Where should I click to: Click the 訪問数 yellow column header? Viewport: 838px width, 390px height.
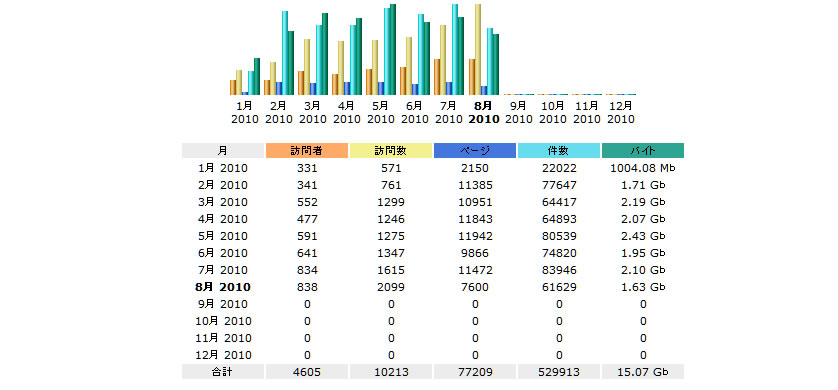click(x=391, y=151)
